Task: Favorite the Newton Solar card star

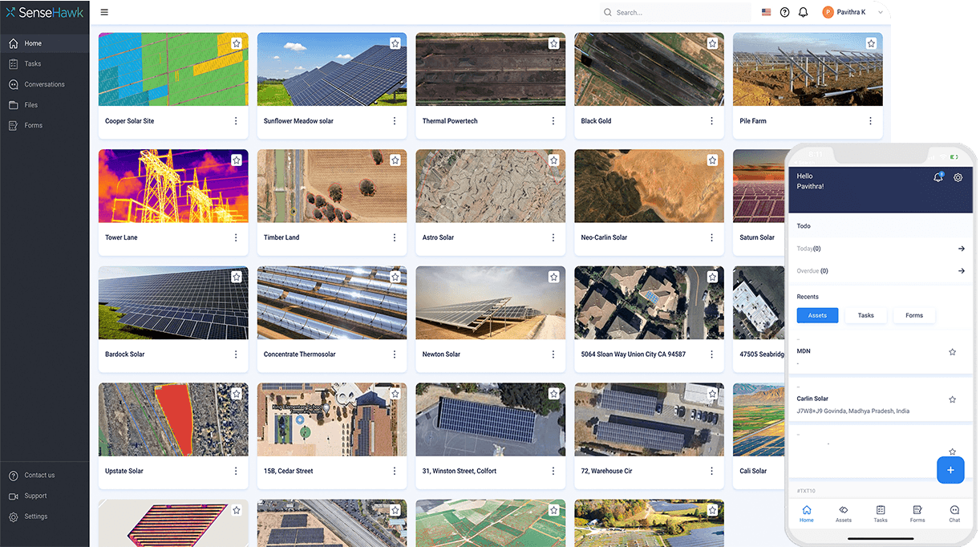Action: click(554, 277)
